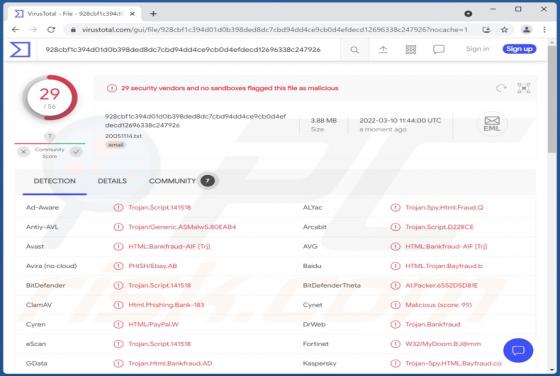Open the Chrome three-dot menu
Viewport: 560px width, 376px height.
pyautogui.click(x=544, y=30)
